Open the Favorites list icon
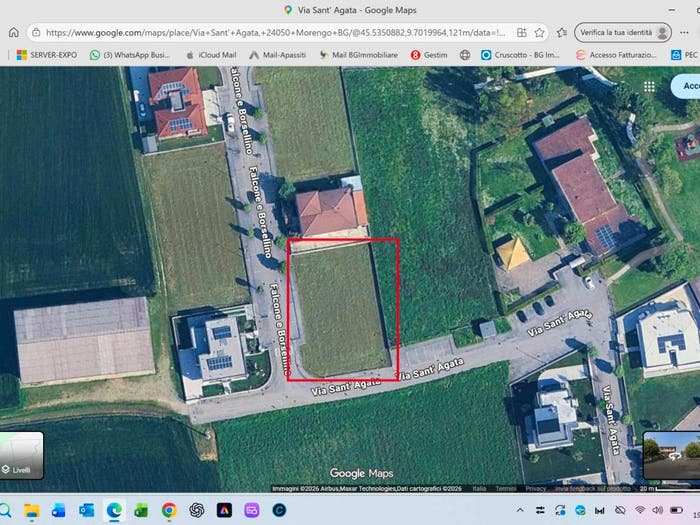Image resolution: width=700 pixels, height=525 pixels. (562, 33)
